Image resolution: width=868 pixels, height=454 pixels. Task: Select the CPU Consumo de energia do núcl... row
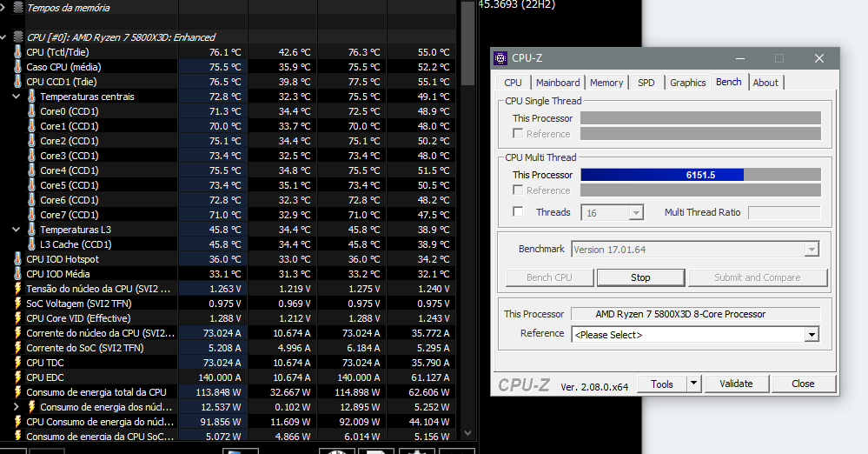(228, 422)
